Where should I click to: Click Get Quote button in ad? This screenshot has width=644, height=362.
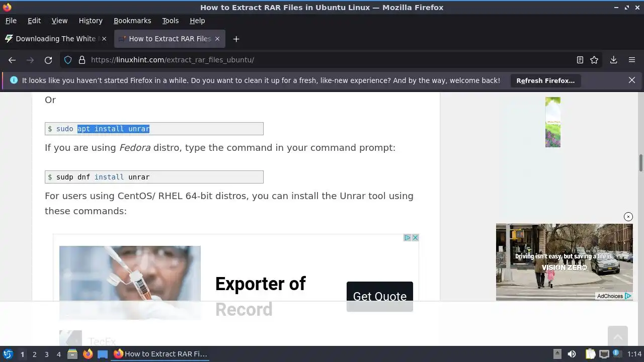click(380, 296)
